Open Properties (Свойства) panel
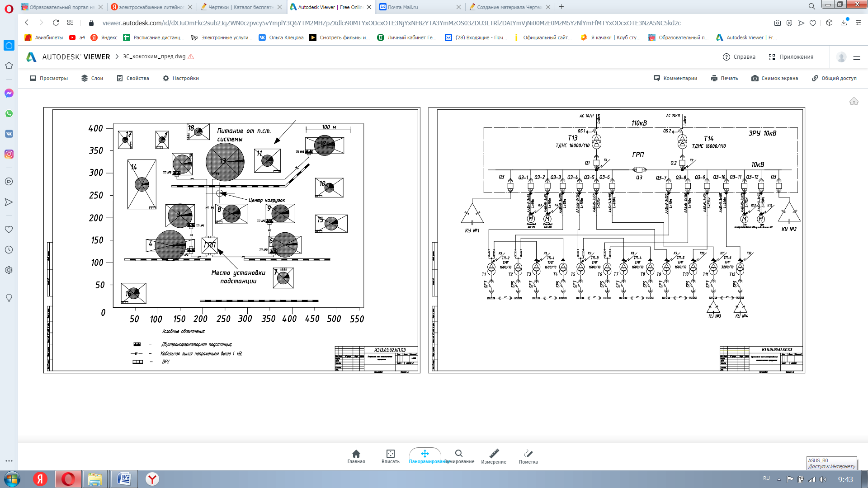The height and width of the screenshot is (488, 868). pos(133,78)
